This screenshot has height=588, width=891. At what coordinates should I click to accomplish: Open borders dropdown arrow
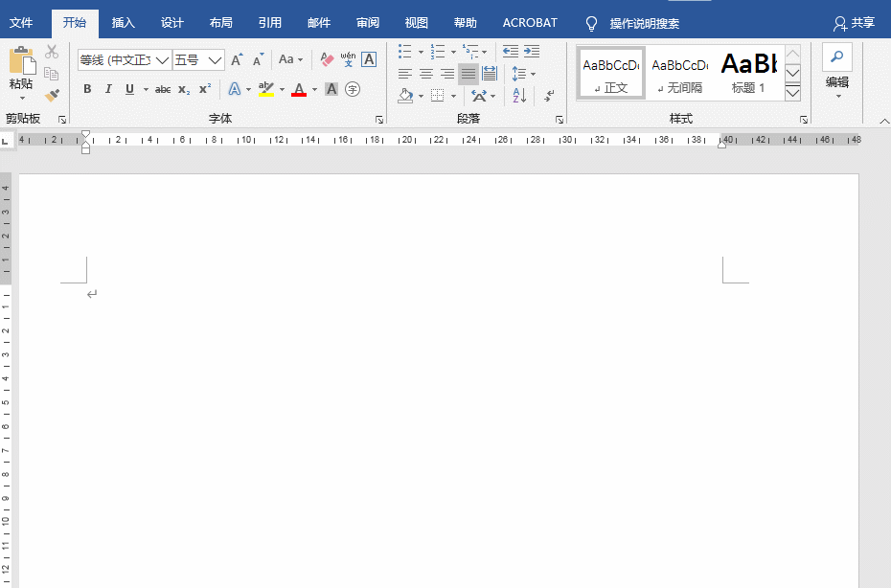453,96
